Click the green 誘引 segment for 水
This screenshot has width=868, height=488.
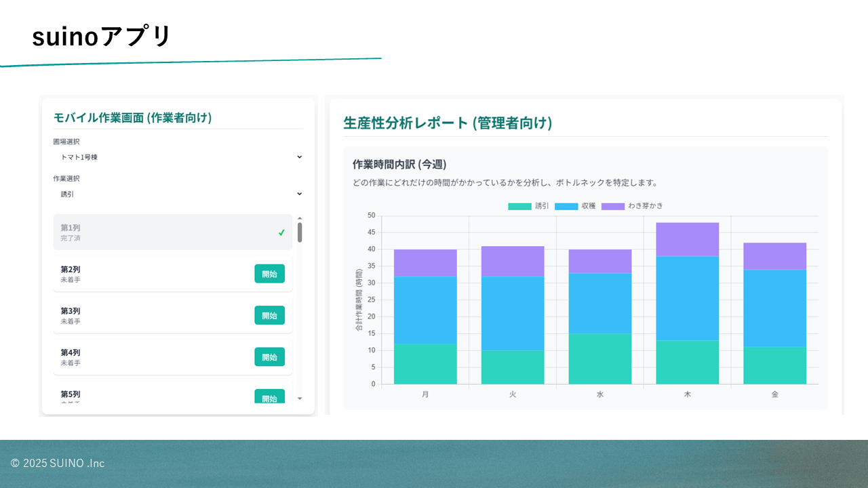tap(600, 359)
